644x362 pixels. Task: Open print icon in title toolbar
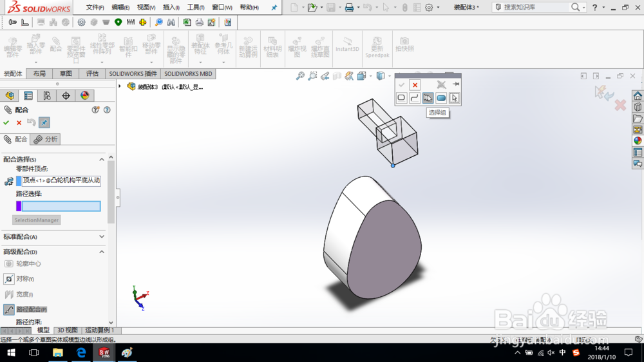348,7
